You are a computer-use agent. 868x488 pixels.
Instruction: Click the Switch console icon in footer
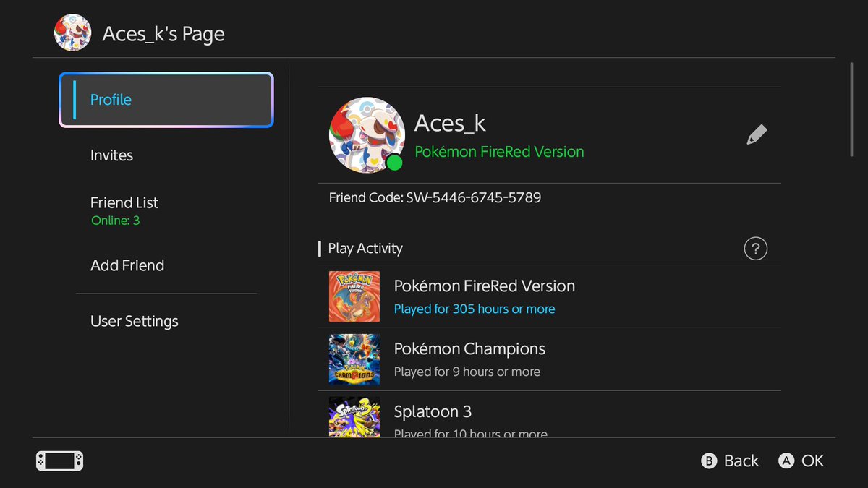point(60,461)
